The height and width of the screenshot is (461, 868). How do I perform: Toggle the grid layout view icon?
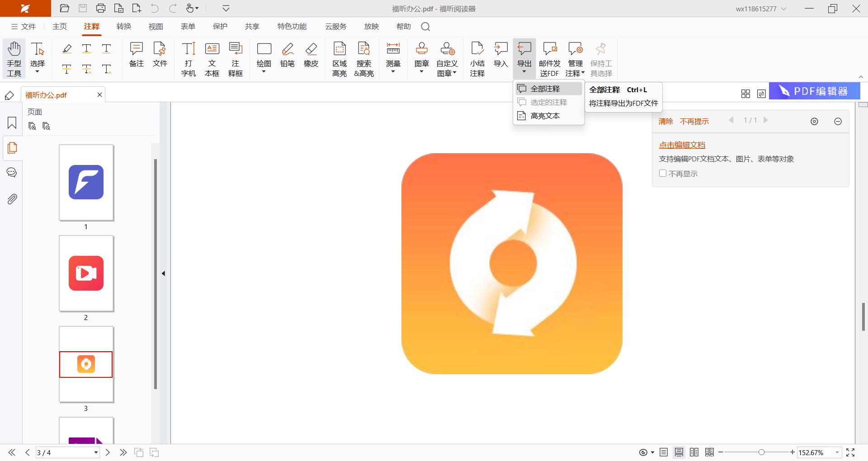point(745,94)
